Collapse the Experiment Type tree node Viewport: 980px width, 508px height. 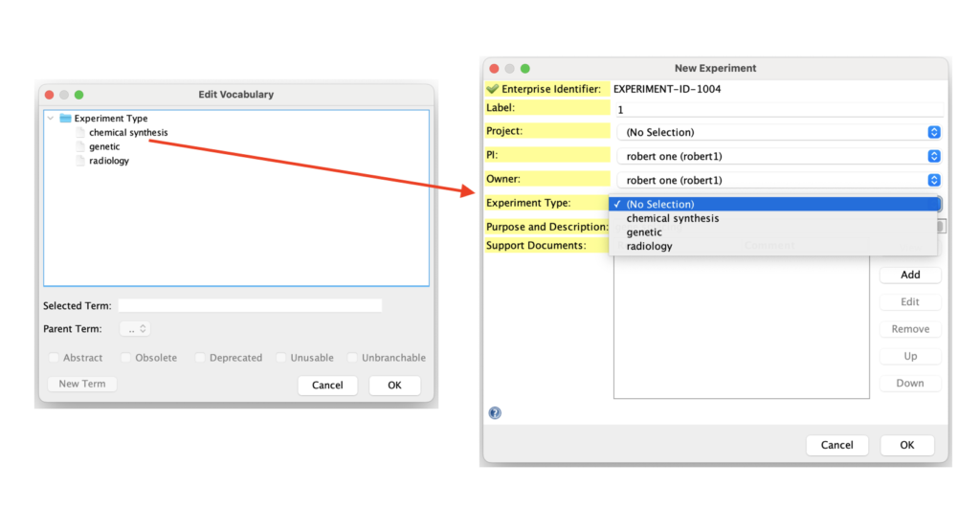point(51,119)
